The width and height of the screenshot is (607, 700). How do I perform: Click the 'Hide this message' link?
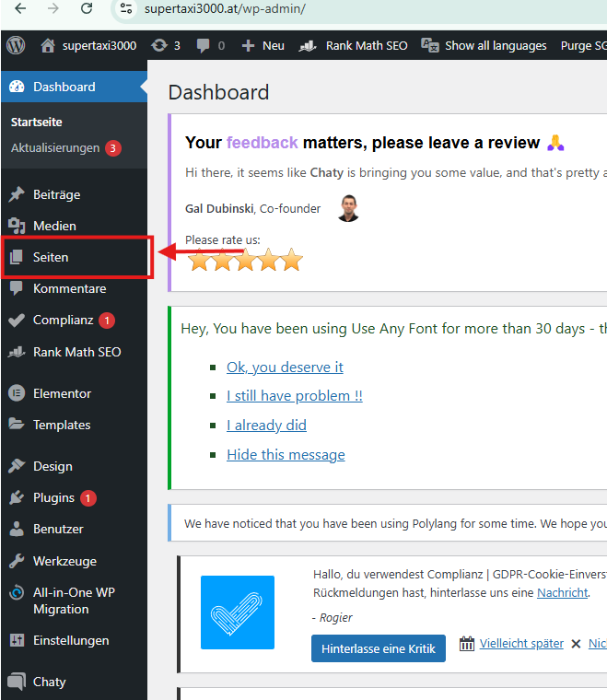(286, 454)
